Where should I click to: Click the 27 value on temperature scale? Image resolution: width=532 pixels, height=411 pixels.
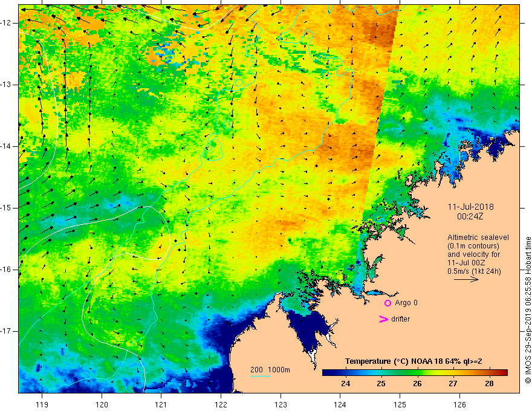point(453,384)
